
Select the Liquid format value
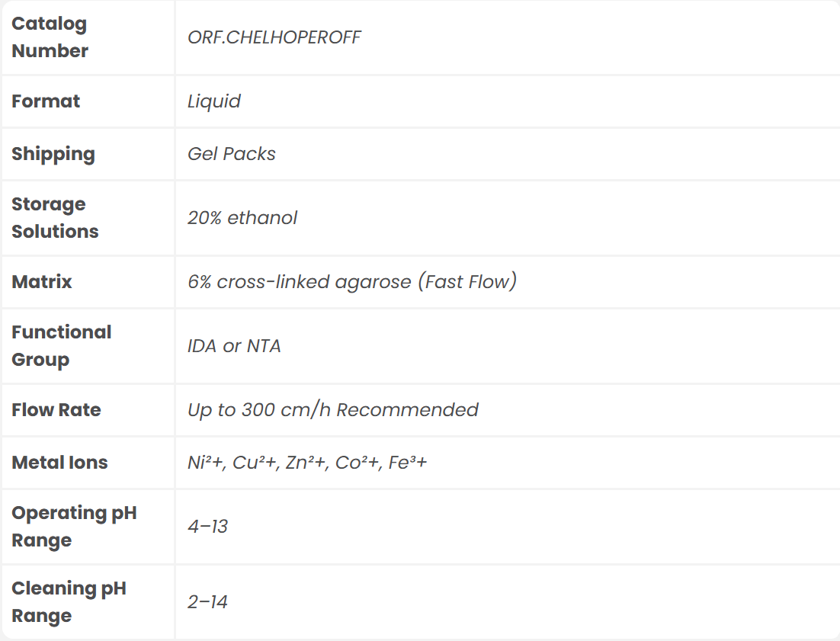click(x=214, y=101)
